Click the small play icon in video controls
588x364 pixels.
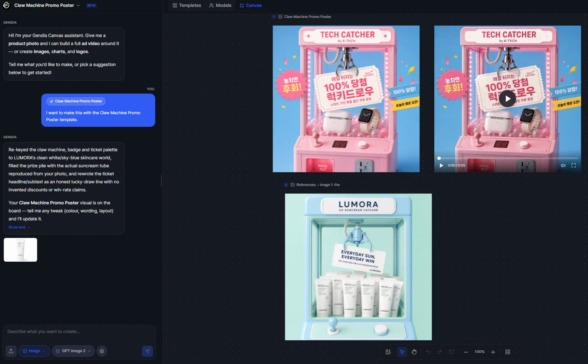pos(441,165)
